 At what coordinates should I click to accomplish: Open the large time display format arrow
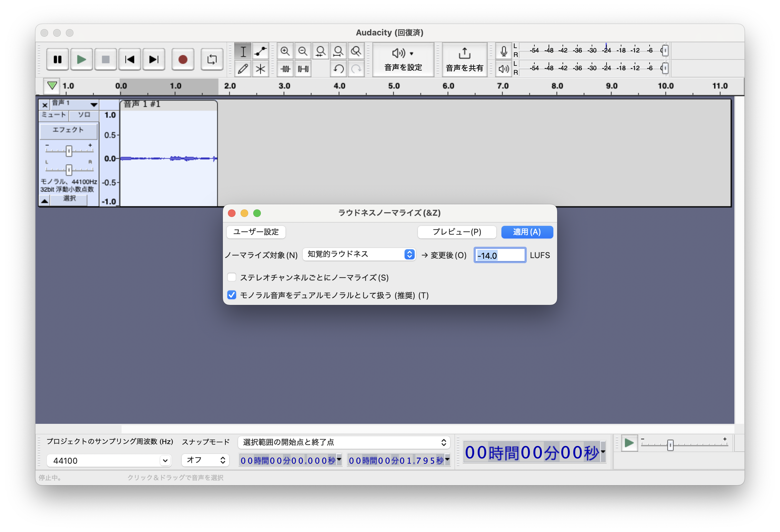click(x=603, y=452)
